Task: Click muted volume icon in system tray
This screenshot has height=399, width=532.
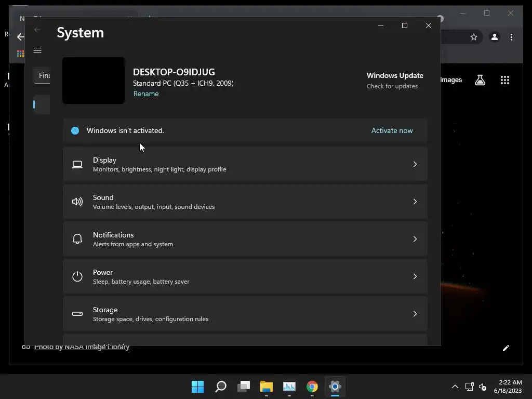Action: (x=483, y=387)
